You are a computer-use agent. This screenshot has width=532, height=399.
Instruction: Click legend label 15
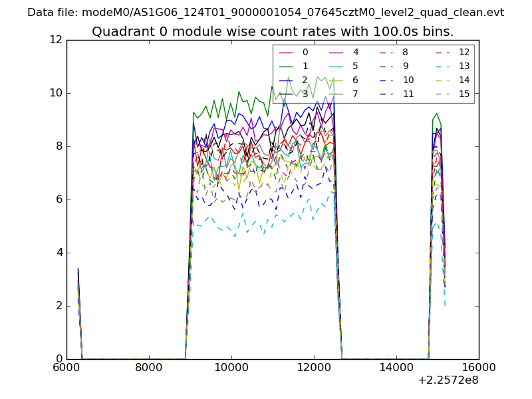click(x=464, y=94)
